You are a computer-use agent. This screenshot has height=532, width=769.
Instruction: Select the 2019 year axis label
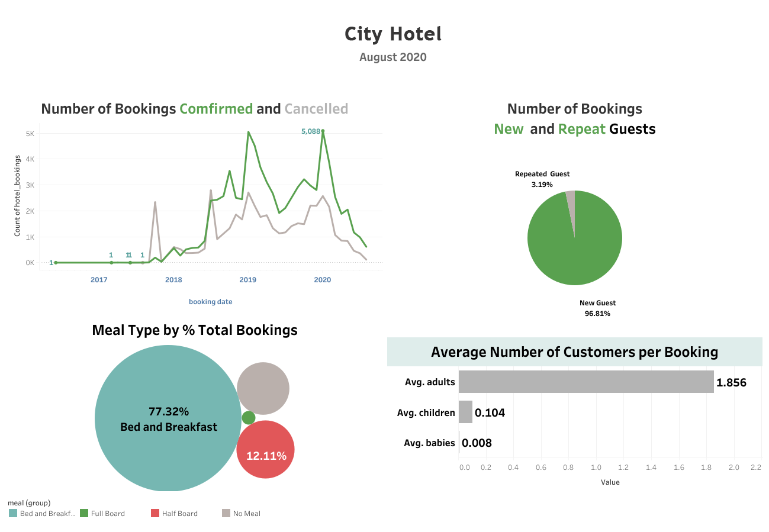248,279
